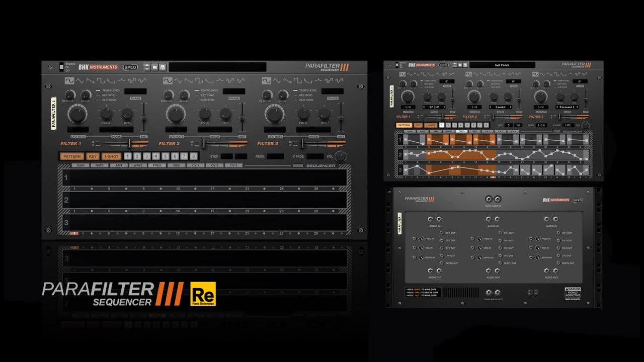Toggle Filter 1 Clip Sync in large panel
Viewport: 644px width, 362px height.
tap(98, 100)
